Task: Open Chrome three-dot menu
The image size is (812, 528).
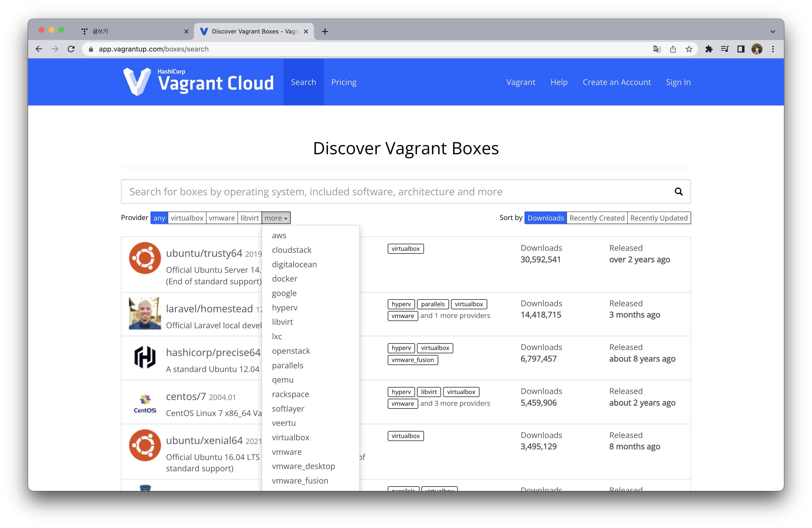Action: [773, 49]
